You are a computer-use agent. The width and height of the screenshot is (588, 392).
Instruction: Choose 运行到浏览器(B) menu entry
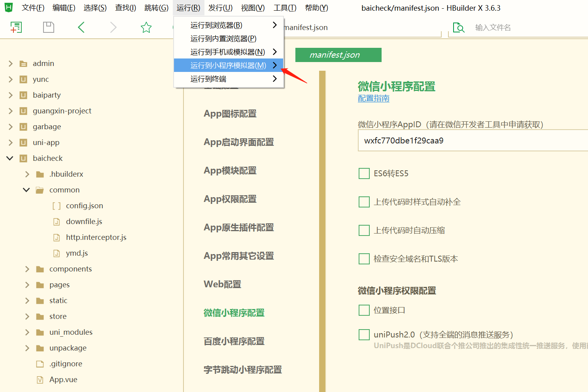click(229, 25)
